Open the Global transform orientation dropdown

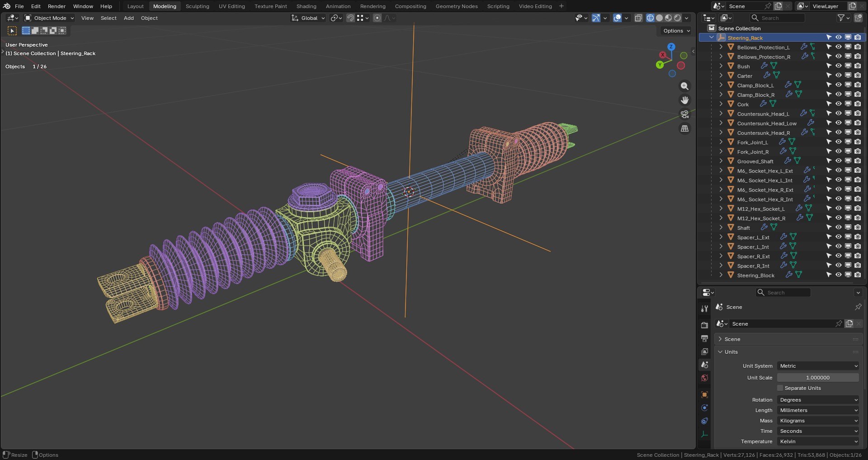308,18
